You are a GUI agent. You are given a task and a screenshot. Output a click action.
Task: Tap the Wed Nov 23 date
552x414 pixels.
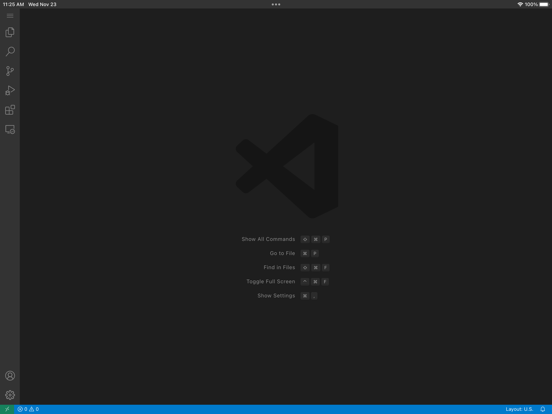click(42, 5)
